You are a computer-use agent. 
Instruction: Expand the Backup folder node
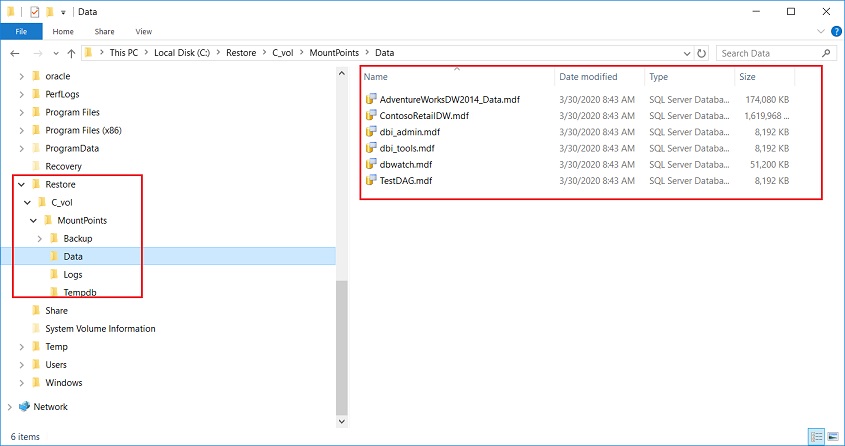39,239
